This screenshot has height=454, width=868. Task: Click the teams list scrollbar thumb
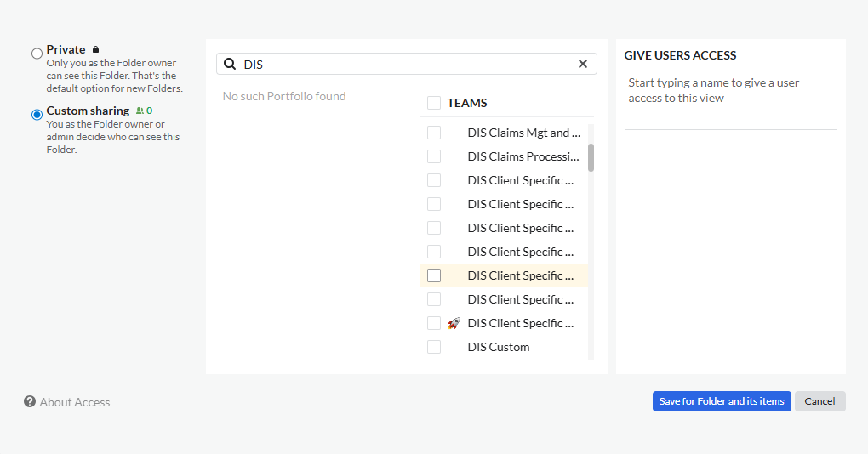point(591,157)
